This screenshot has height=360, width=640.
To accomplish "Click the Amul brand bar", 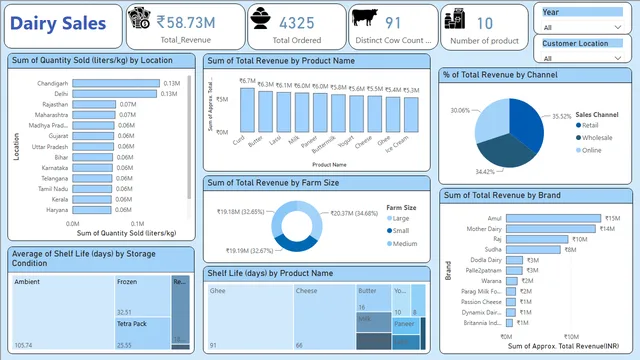I will [x=553, y=218].
